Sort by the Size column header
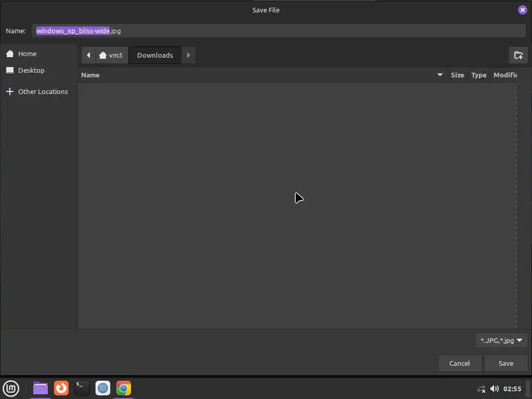Screen dimensions: 532x399 (457, 75)
